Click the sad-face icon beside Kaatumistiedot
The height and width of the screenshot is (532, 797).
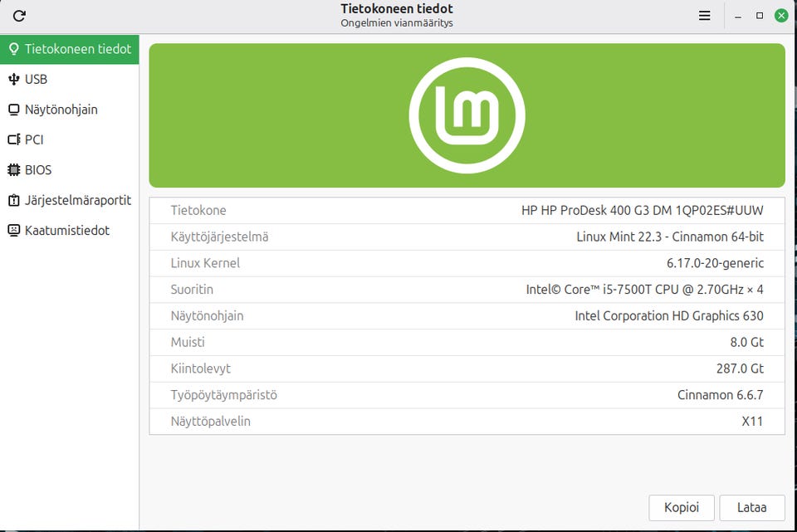(x=14, y=230)
